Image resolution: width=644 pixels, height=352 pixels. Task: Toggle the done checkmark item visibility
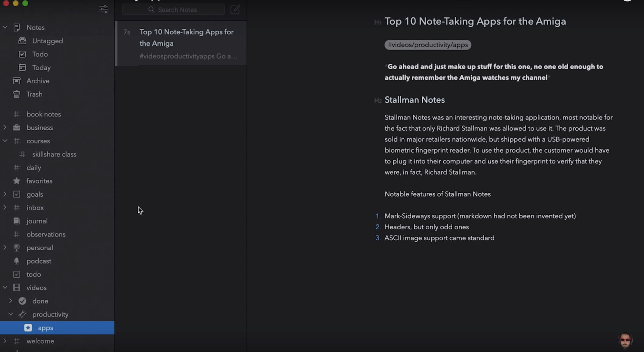[x=10, y=301]
